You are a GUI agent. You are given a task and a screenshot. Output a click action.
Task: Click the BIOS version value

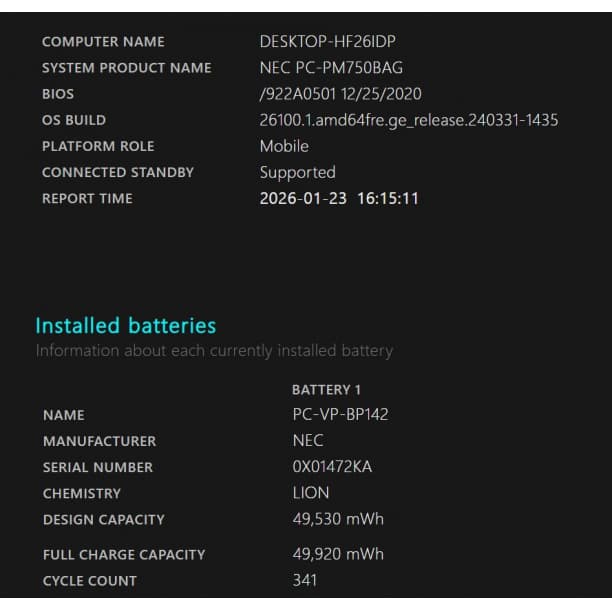pyautogui.click(x=340, y=94)
